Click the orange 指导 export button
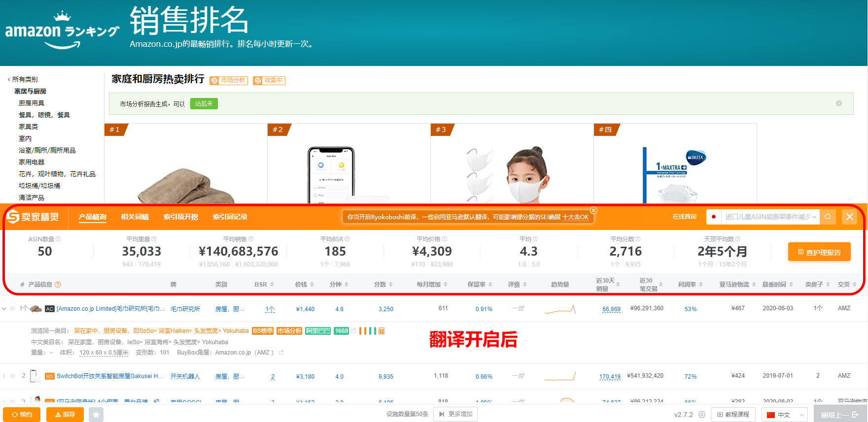Screen dimensions: 868x422 (65, 415)
